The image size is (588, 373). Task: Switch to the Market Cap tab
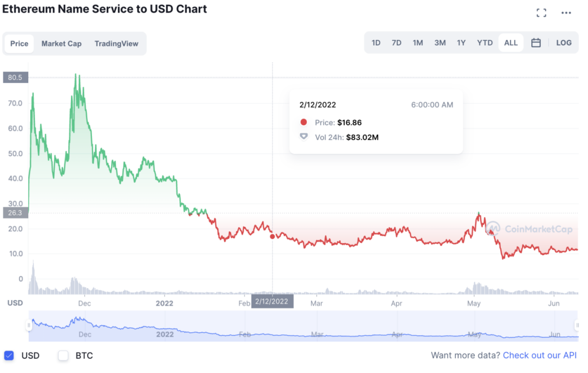click(61, 44)
